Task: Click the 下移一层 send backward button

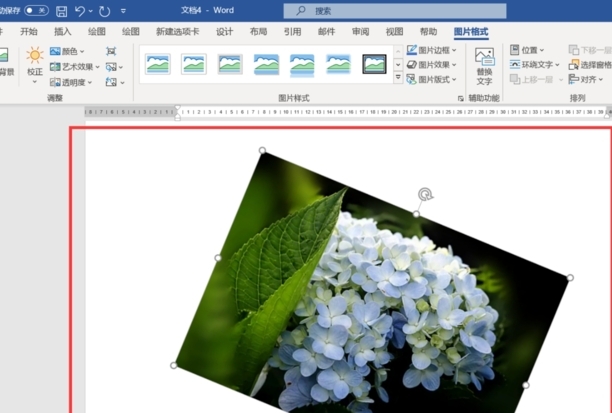Action: point(590,50)
